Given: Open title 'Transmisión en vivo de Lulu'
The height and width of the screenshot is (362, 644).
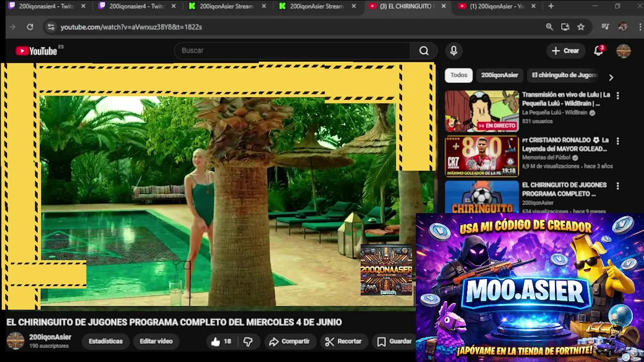Looking at the screenshot, I should click(x=566, y=99).
